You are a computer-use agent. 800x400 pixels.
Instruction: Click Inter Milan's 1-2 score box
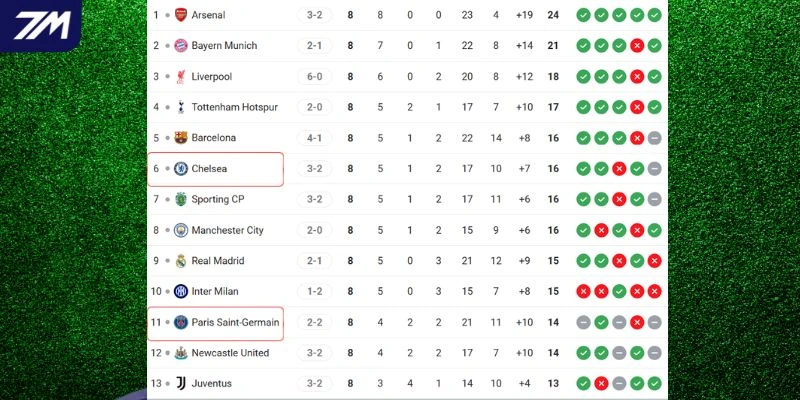coord(314,292)
